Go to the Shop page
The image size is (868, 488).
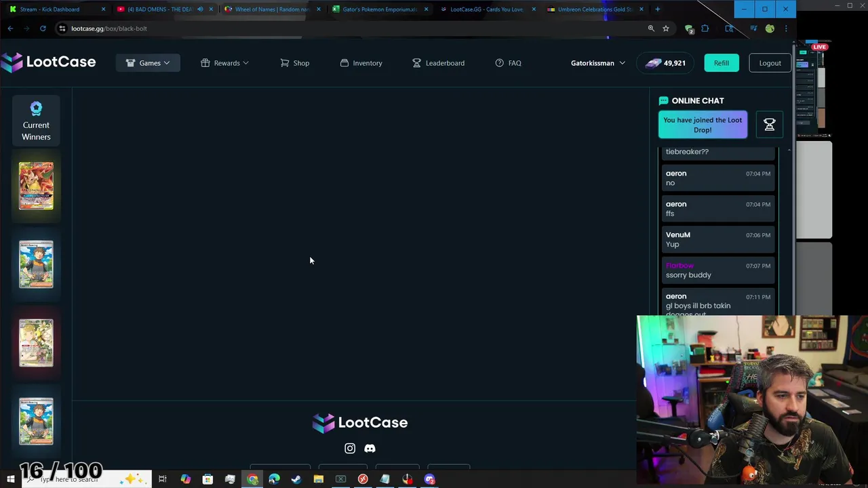coord(295,63)
